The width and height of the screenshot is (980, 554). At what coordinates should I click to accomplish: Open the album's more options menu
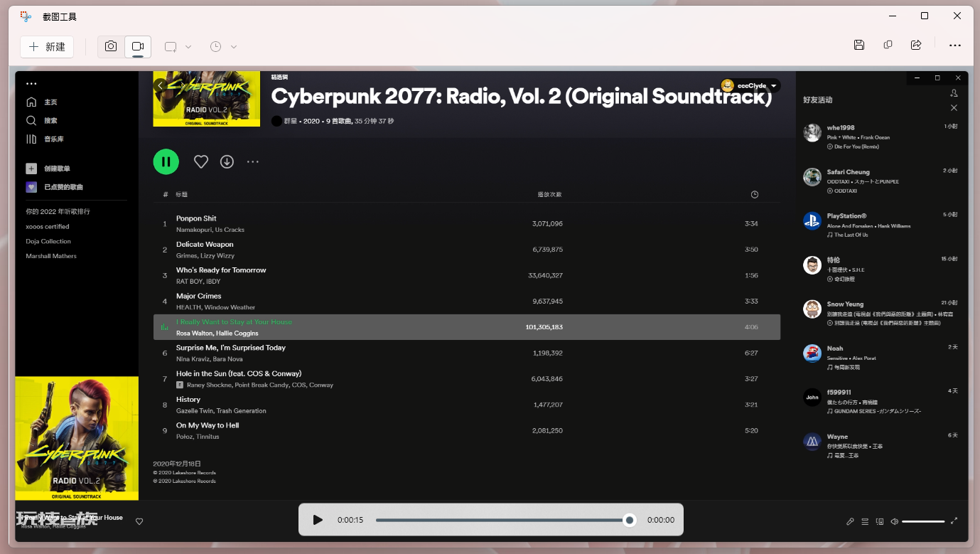point(253,161)
